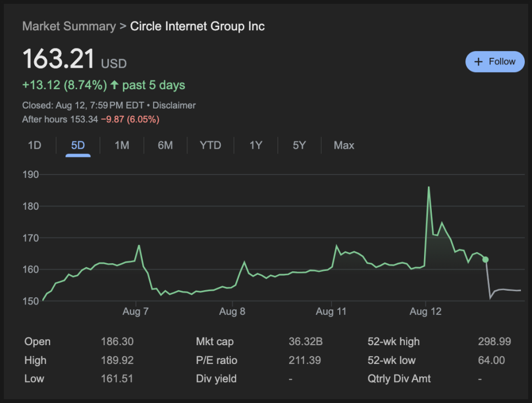
Task: Click the Aug 7 date label
Action: coord(135,312)
